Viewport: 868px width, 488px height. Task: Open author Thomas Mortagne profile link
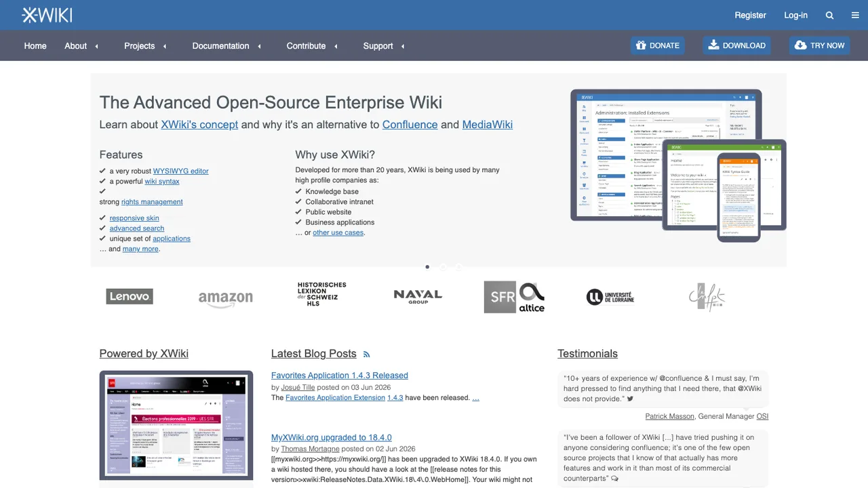click(310, 449)
